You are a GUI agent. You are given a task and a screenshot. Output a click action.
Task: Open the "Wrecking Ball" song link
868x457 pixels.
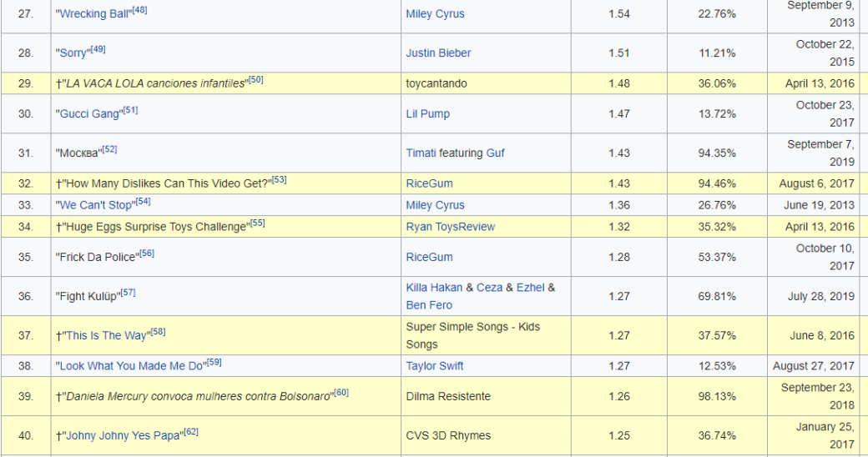pos(93,14)
